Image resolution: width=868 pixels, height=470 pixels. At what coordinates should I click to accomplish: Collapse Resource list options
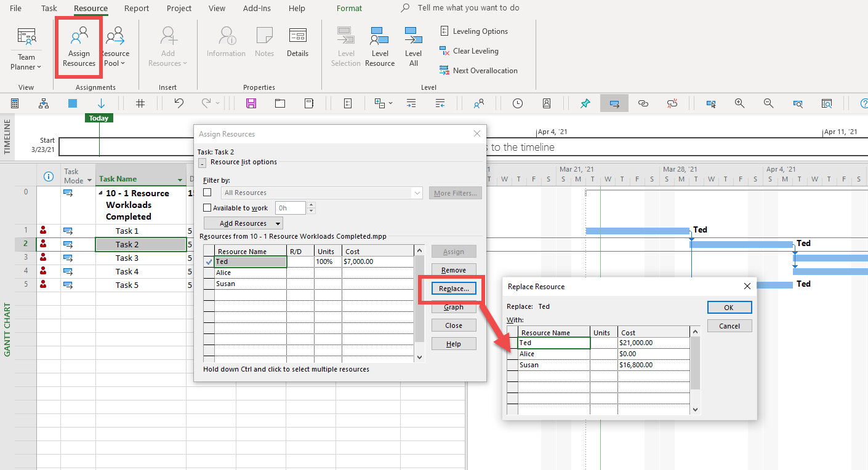[x=202, y=163]
